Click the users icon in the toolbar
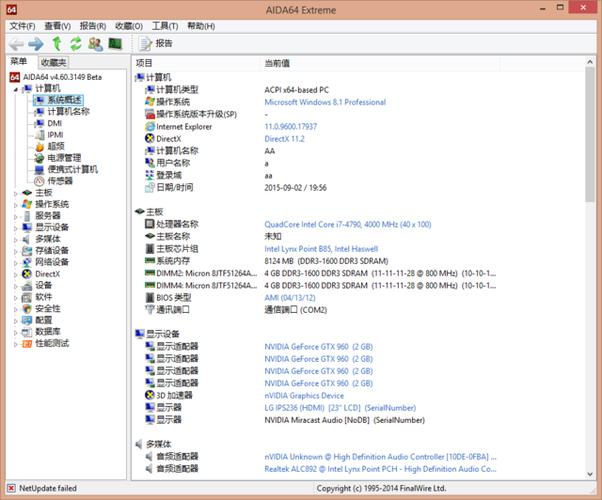The height and width of the screenshot is (500, 602). pyautogui.click(x=95, y=44)
